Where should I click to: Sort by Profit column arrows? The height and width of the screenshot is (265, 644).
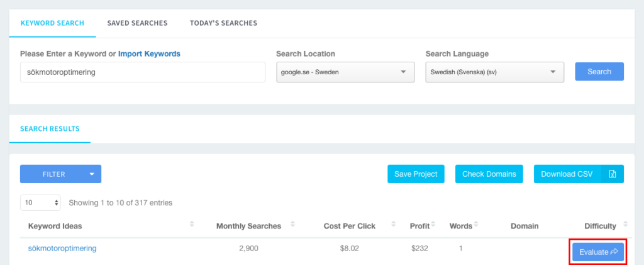point(433,224)
